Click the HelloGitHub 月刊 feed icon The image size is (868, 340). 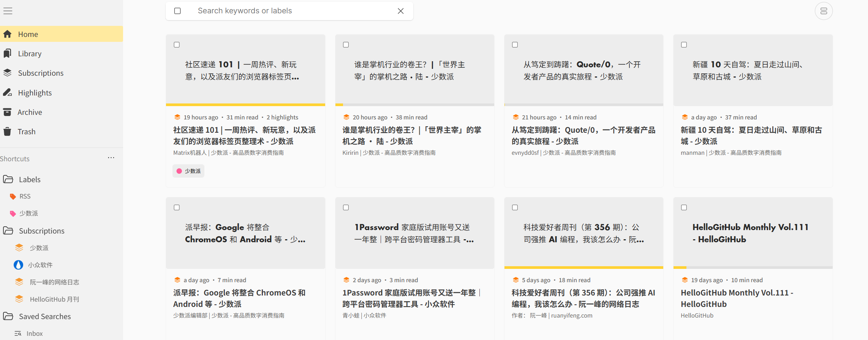pyautogui.click(x=19, y=299)
